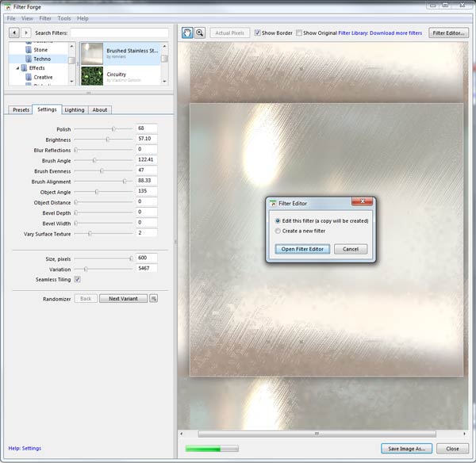Adjust the Brightness slider
The width and height of the screenshot is (476, 463).
pos(107,140)
